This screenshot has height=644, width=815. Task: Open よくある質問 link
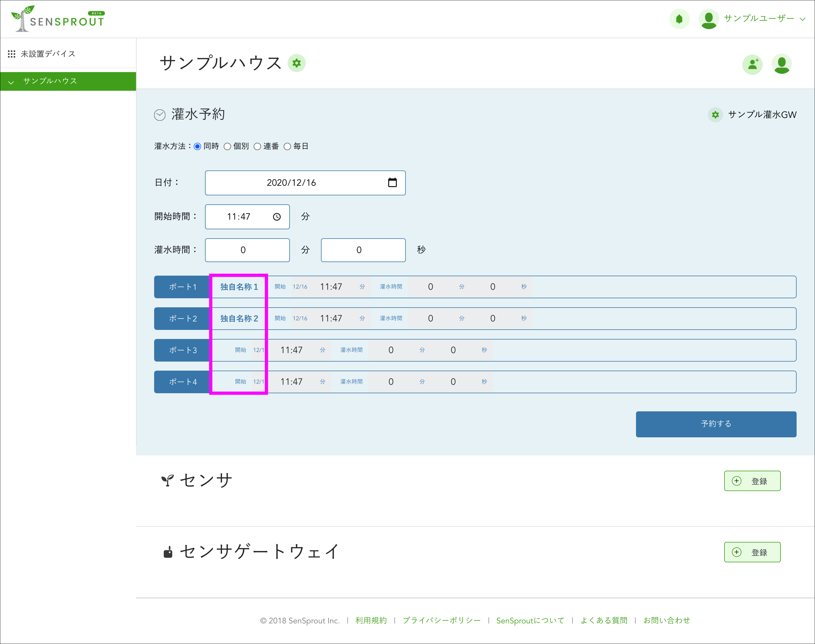pyautogui.click(x=604, y=621)
